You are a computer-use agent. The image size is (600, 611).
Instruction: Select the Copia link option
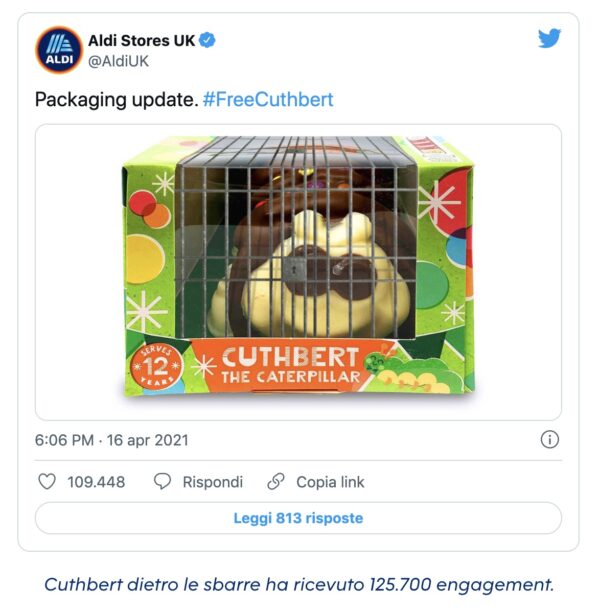[x=330, y=482]
